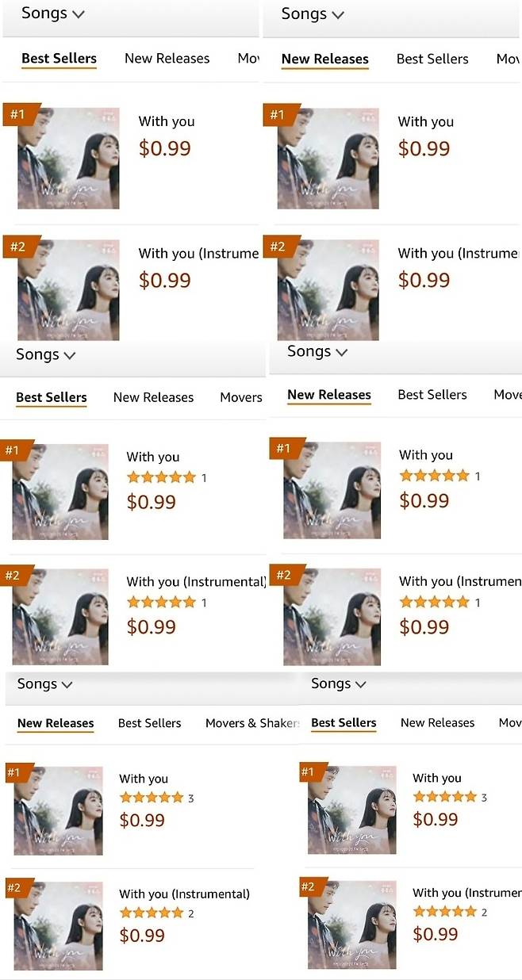Viewport: 522px width, 980px height.
Task: Click the #1 badge in the bottom-left panel
Action: click(x=14, y=771)
